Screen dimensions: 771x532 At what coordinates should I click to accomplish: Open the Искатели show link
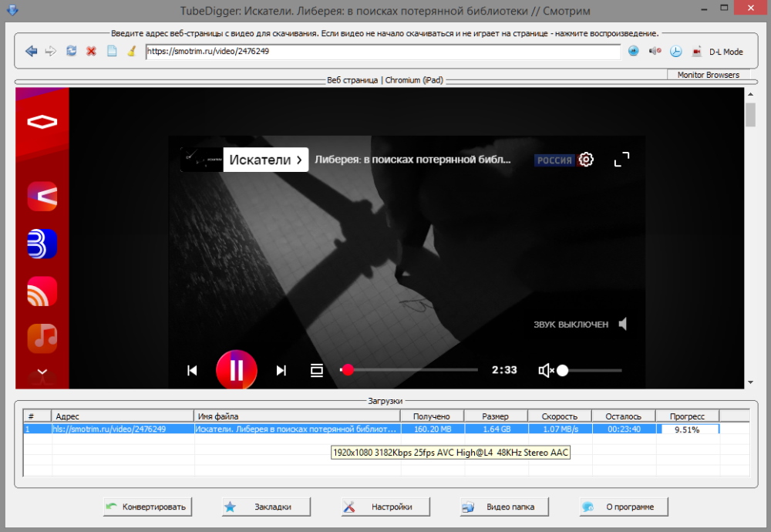pos(265,160)
